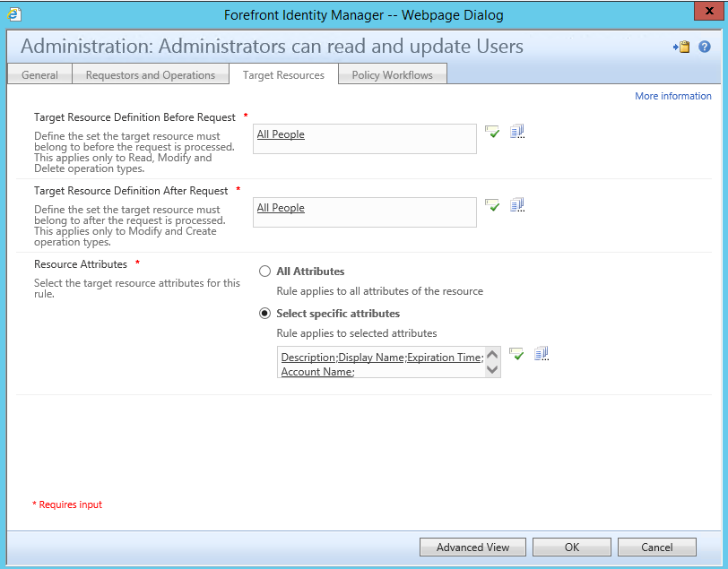Click the Description attribute link
This screenshot has width=728, height=569.
click(x=308, y=358)
